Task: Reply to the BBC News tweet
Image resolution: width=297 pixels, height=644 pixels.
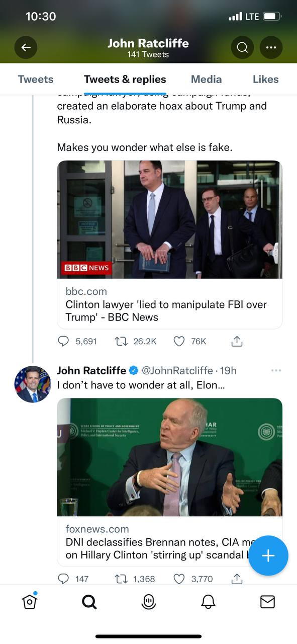Action: [x=63, y=341]
